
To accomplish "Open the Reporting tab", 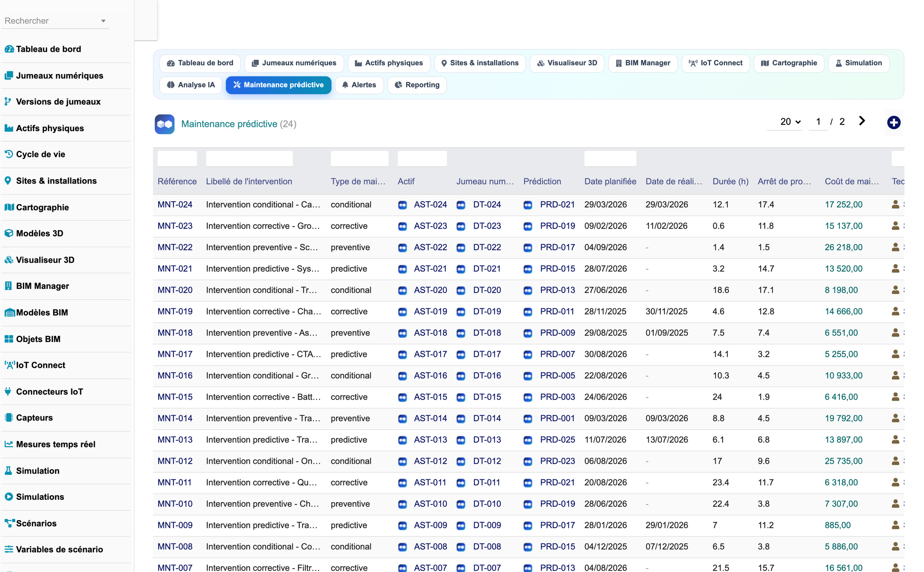I will tap(417, 85).
